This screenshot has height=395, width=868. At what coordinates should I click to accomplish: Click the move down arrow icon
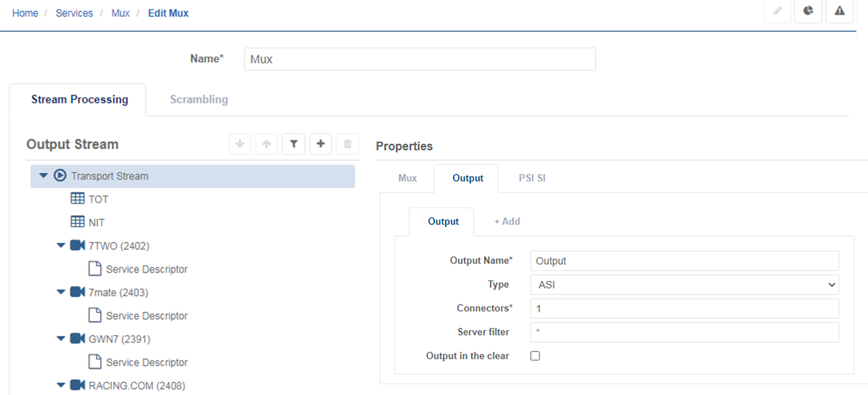(x=240, y=144)
